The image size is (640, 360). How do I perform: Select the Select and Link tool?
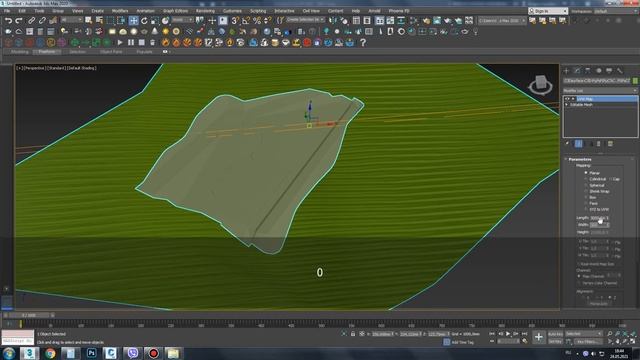31,20
